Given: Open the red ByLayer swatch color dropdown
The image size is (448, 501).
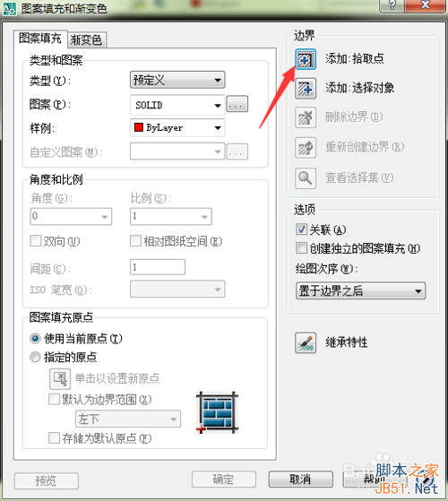Looking at the screenshot, I should 177,128.
